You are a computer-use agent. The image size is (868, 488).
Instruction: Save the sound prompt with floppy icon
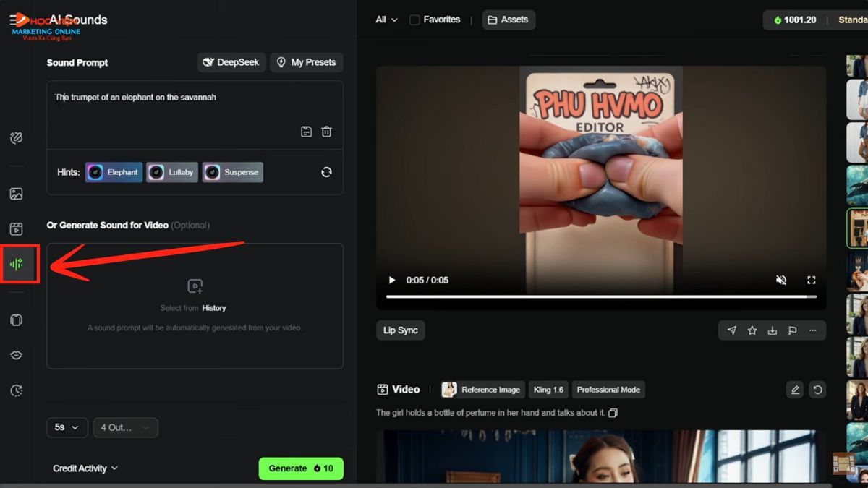(x=306, y=132)
